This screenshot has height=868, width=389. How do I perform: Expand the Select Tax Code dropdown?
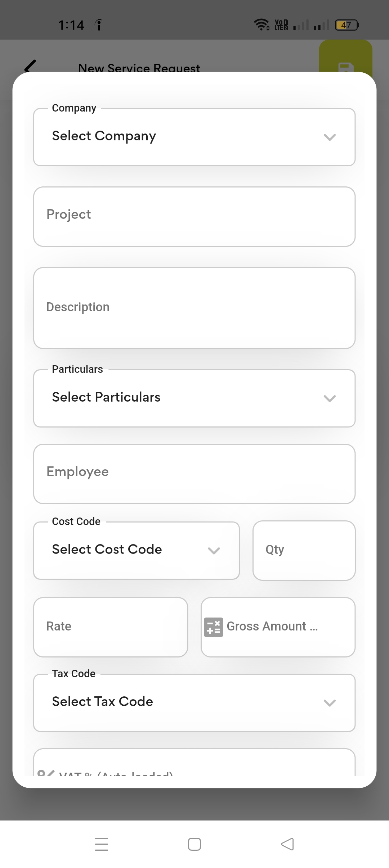[x=194, y=702]
